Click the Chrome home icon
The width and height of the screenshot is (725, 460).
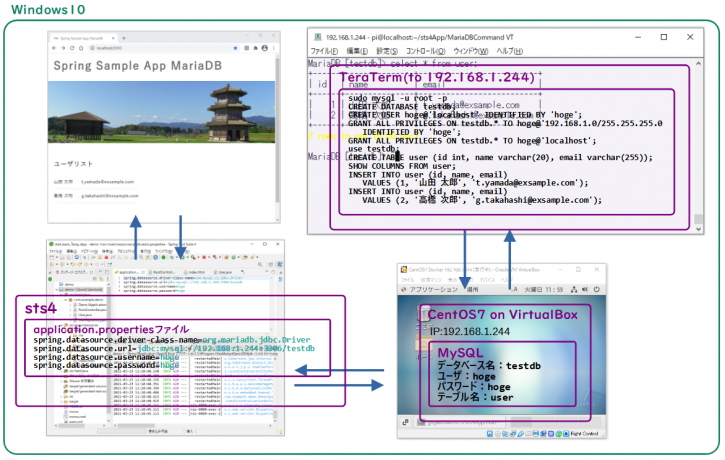click(81, 47)
